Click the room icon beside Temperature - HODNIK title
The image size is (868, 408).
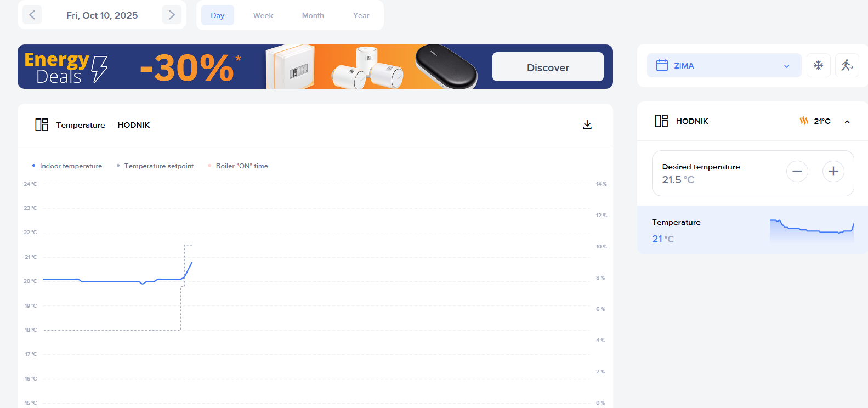click(x=42, y=125)
